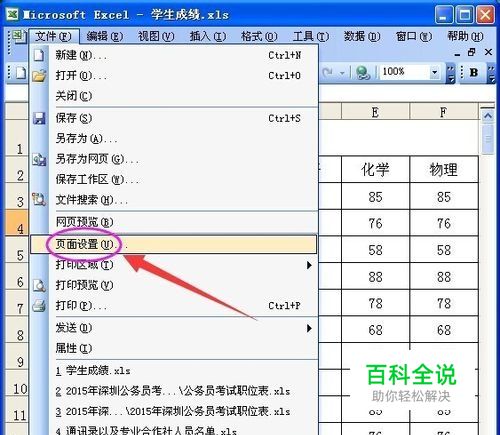500x435 pixels.
Task: Open the 数据 Data menu
Action: tap(362, 36)
